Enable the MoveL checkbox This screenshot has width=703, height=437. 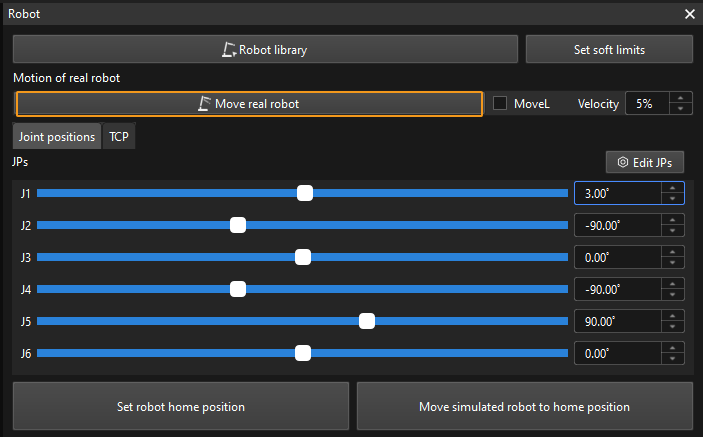(x=501, y=103)
